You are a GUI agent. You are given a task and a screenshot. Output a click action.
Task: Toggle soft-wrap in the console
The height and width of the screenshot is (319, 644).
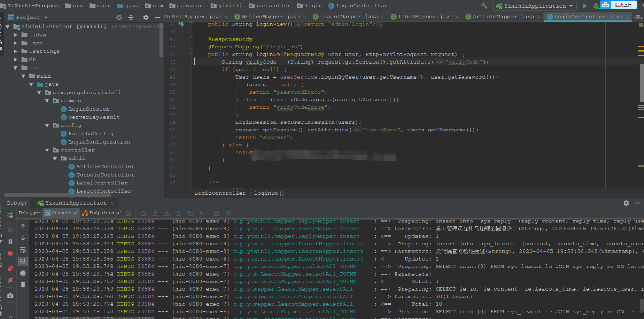[x=23, y=250]
